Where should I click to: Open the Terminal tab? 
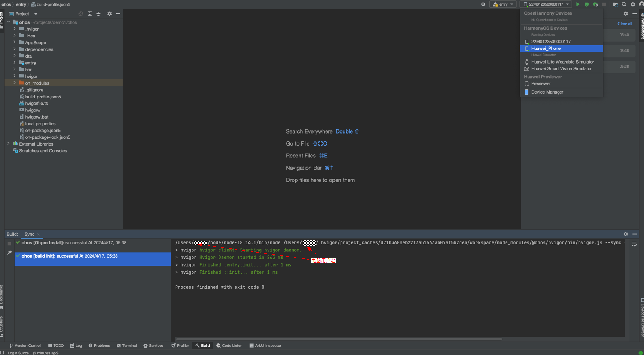126,346
